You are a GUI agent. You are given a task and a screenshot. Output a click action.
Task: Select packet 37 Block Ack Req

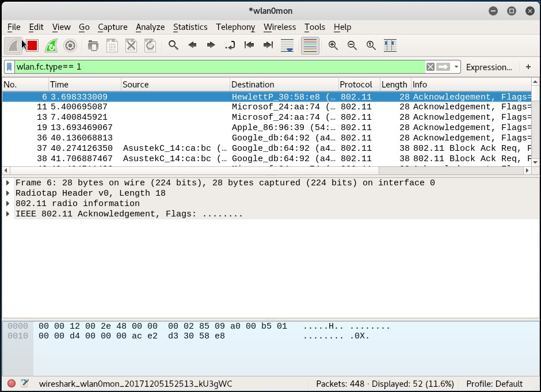tap(266, 149)
